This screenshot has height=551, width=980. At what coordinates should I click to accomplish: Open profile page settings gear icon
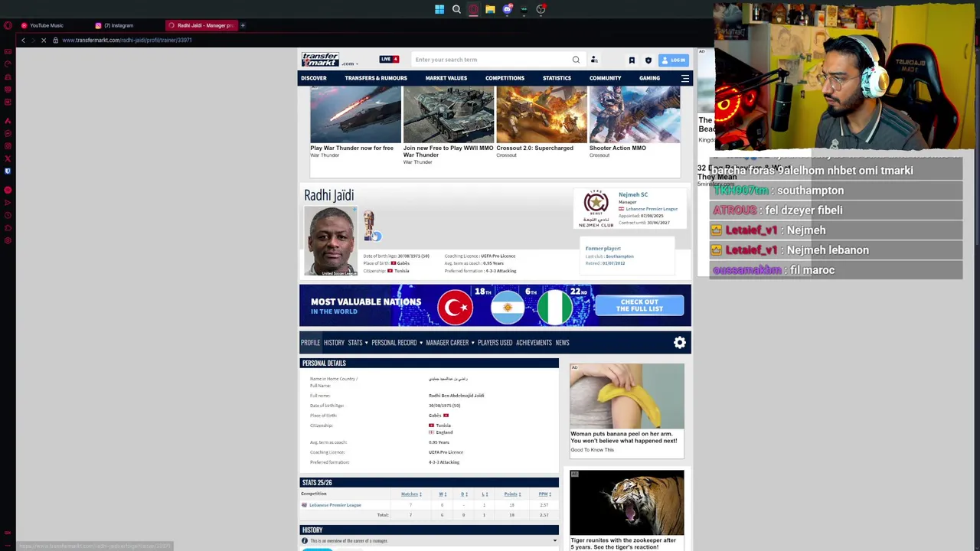(680, 343)
